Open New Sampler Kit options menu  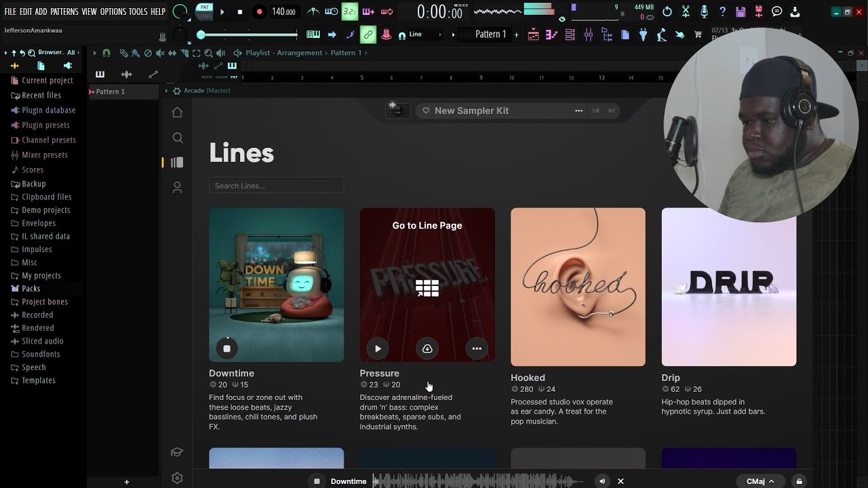578,110
